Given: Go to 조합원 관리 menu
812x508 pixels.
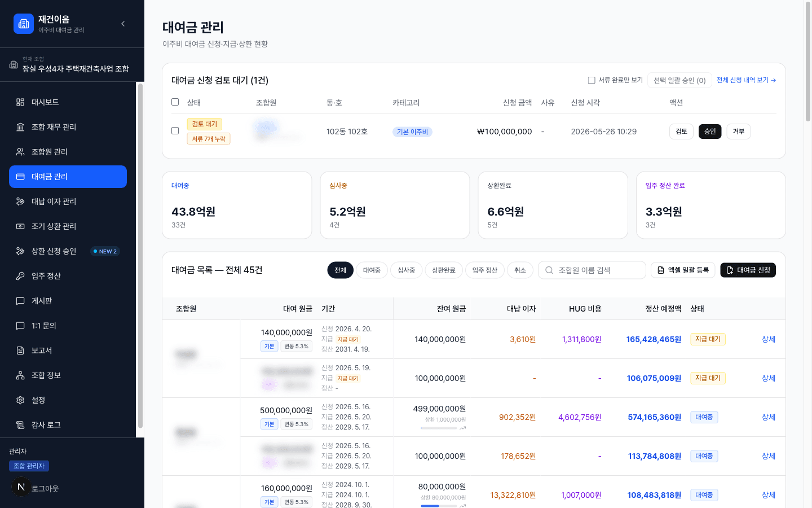Looking at the screenshot, I should point(68,152).
